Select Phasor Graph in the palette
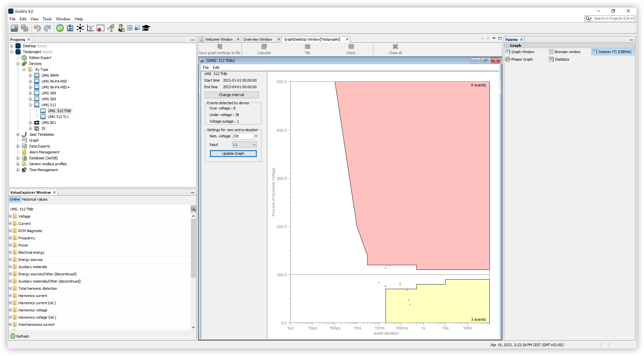 [x=521, y=59]
